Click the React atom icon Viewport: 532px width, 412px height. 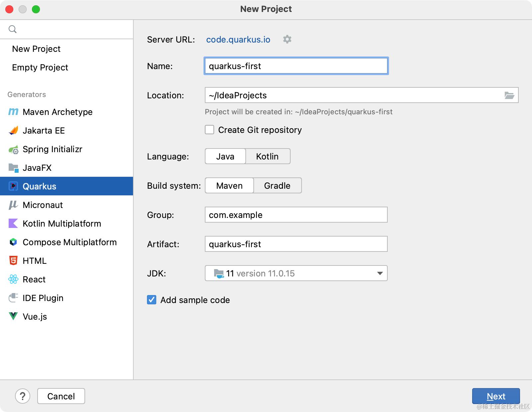(x=13, y=279)
